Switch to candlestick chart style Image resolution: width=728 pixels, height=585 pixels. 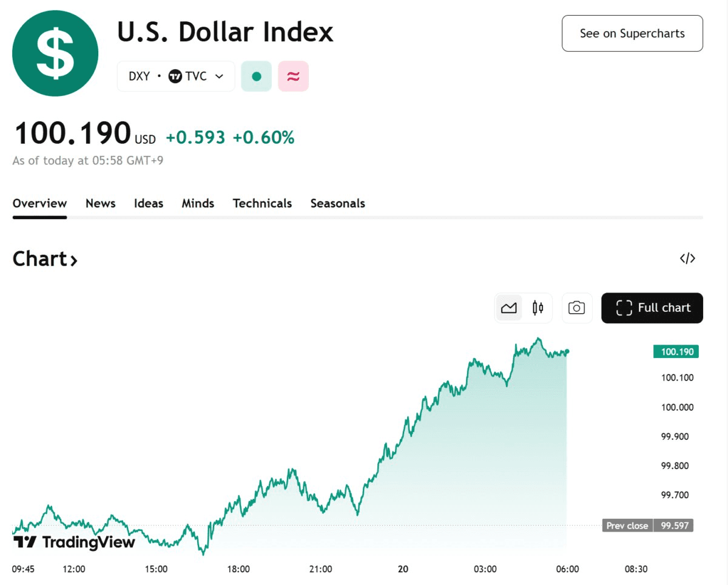538,308
